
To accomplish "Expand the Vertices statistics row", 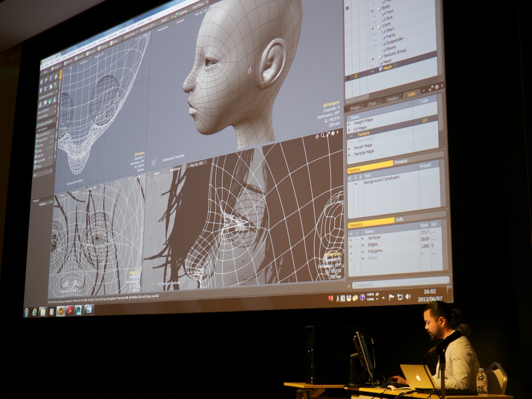I will (x=363, y=238).
